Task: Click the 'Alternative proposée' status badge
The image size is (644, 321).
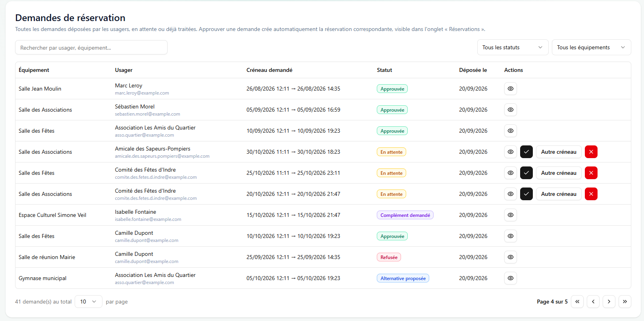Action: 403,278
